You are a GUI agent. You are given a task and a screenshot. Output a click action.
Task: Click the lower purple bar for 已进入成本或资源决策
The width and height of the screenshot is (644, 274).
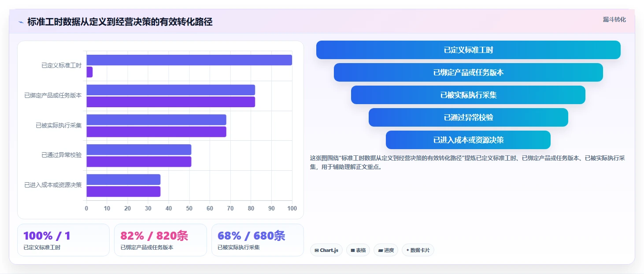click(123, 191)
